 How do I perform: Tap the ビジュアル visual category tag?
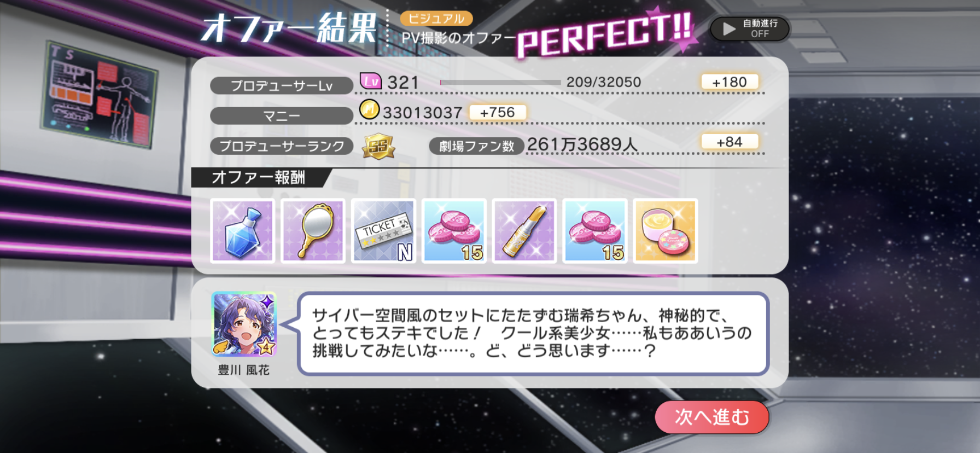click(436, 19)
